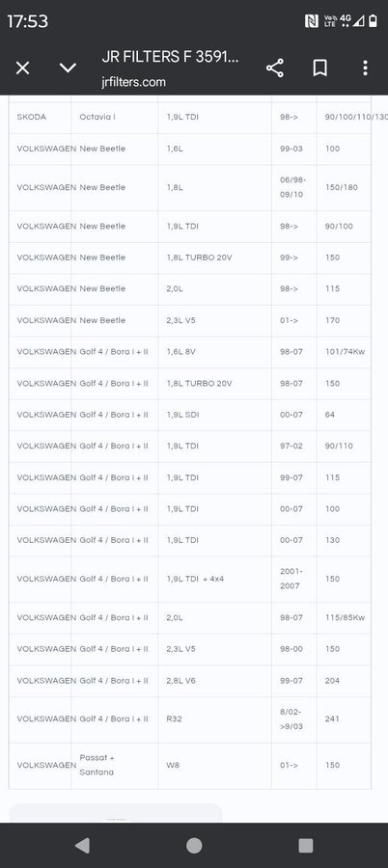Viewport: 388px width, 868px height.
Task: Tap the jrfilters.com URL text
Action: 133,82
